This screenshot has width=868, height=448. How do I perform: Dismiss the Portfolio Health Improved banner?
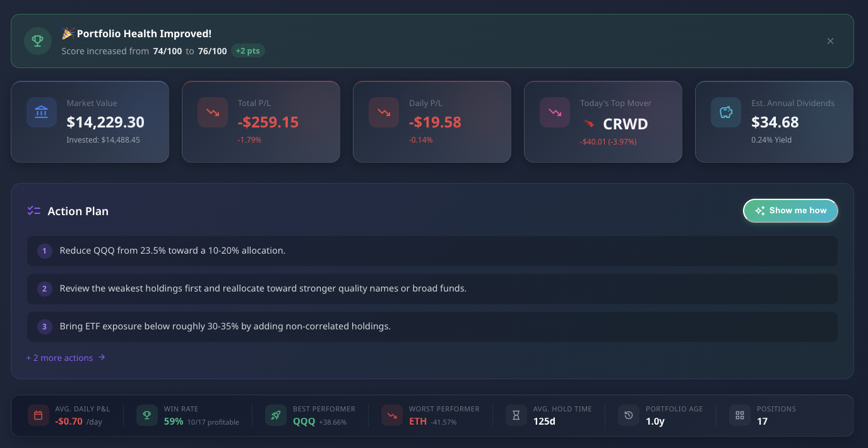tap(830, 40)
